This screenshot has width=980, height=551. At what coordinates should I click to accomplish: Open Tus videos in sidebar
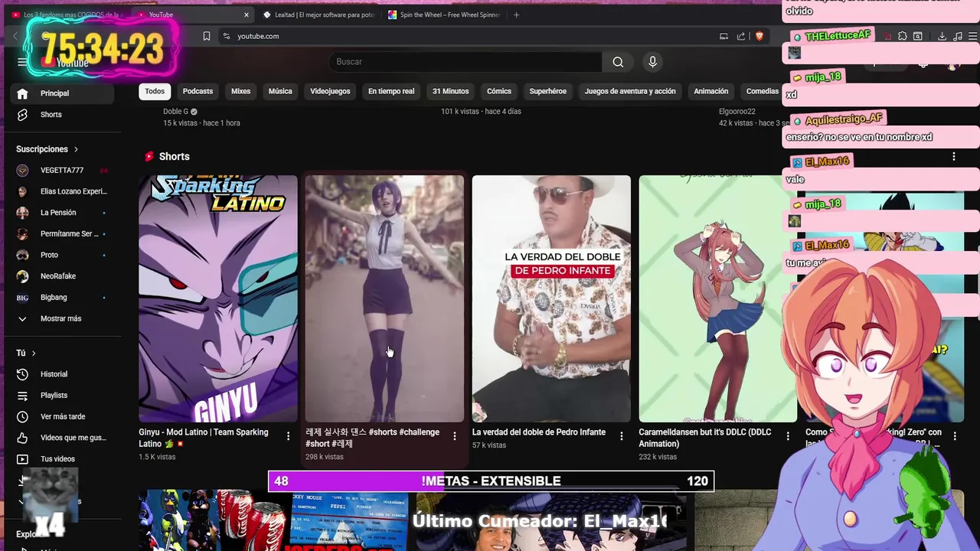tap(63, 459)
